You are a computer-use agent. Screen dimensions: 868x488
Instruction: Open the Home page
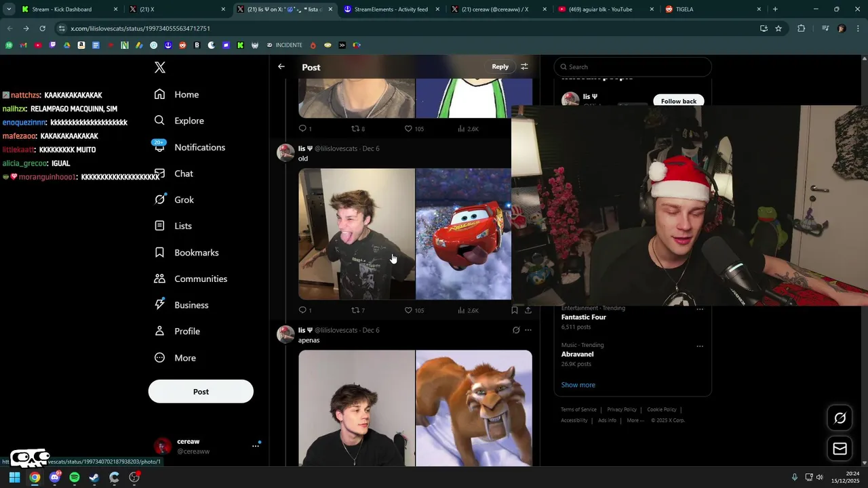coord(176,94)
